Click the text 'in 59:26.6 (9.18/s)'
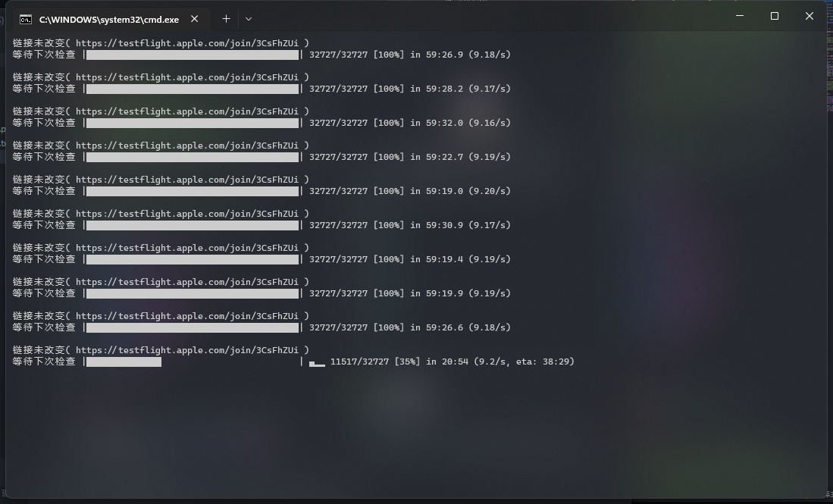 coord(460,327)
